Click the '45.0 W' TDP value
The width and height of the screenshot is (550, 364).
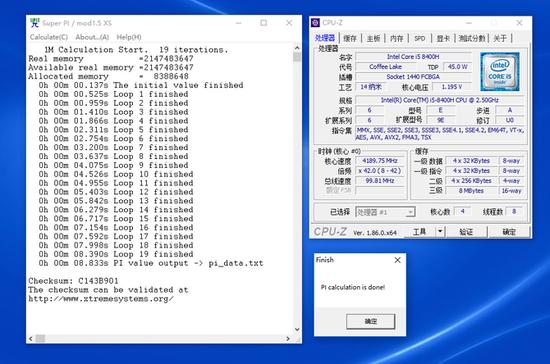point(457,67)
